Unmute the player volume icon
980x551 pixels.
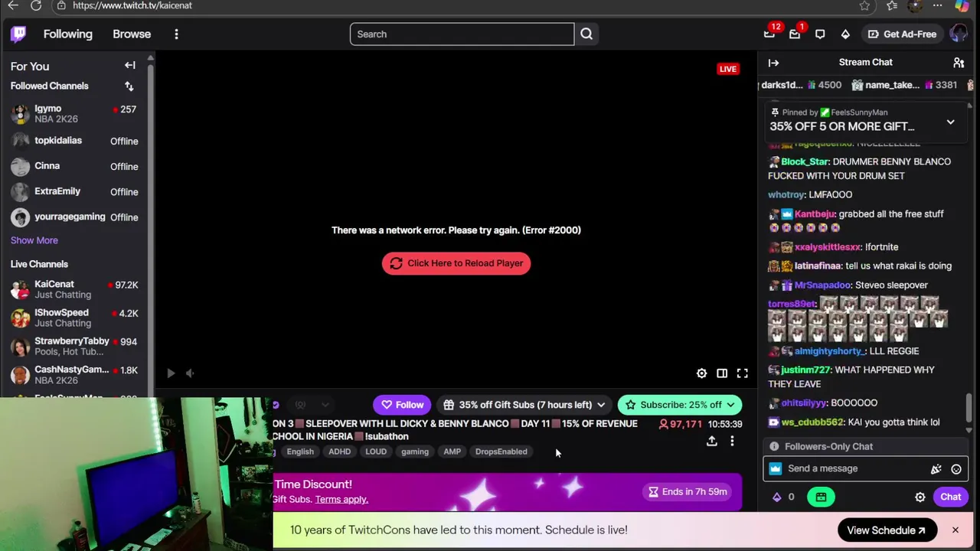190,373
